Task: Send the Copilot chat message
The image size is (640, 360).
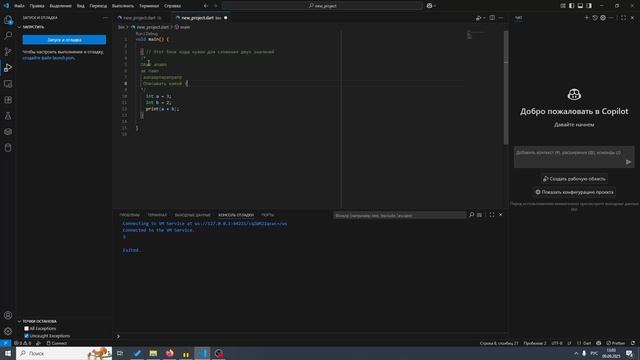Action: pos(628,162)
